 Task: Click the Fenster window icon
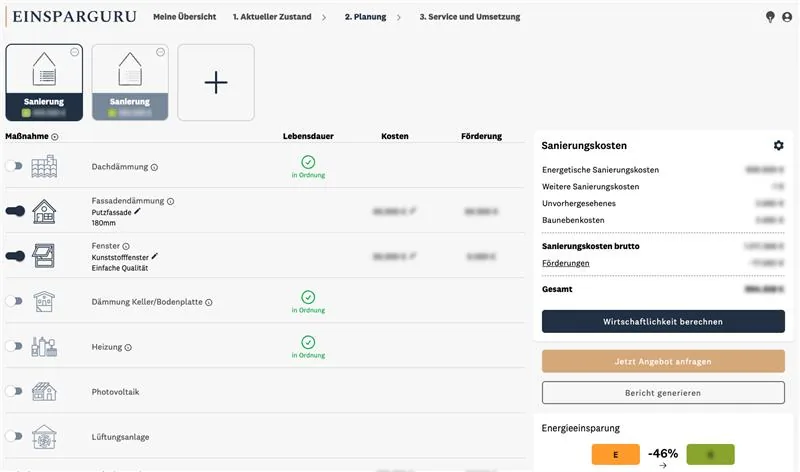point(44,256)
